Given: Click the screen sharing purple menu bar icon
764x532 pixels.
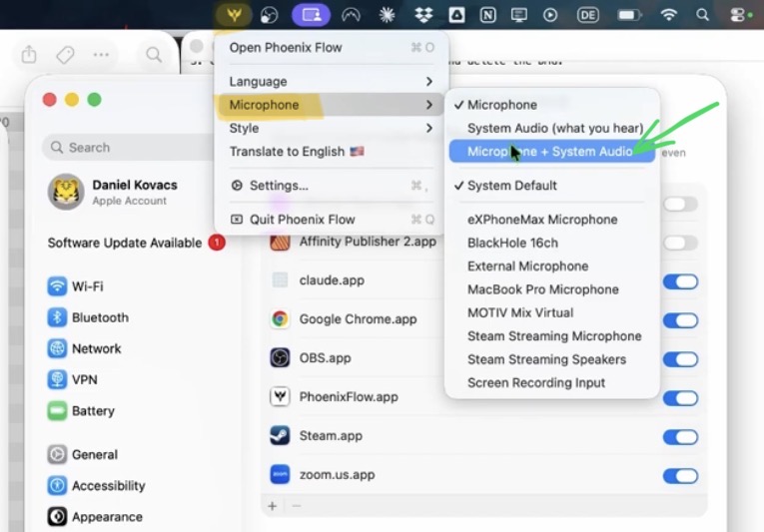Looking at the screenshot, I should tap(312, 15).
